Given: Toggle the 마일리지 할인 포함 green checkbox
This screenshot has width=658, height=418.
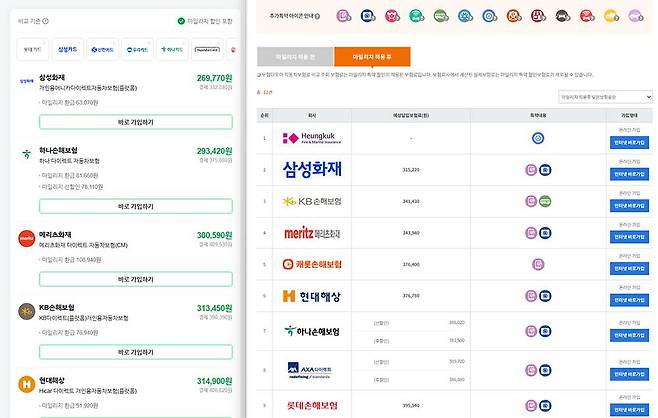Looking at the screenshot, I should pyautogui.click(x=181, y=21).
